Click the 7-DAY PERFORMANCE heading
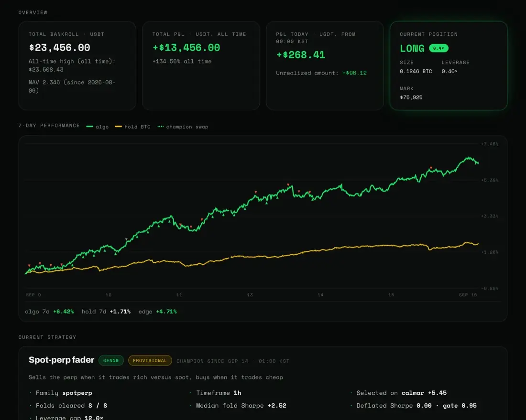Image resolution: width=526 pixels, height=420 pixels. click(x=49, y=125)
